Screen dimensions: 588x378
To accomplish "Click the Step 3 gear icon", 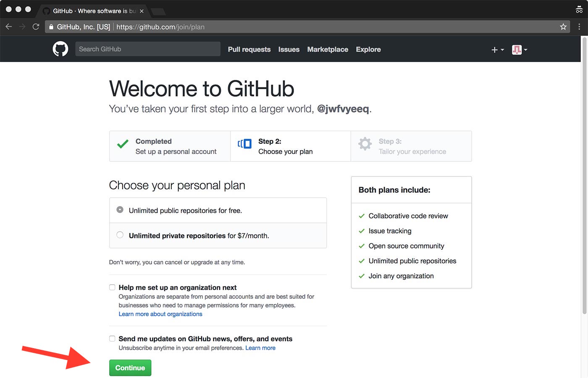I will [365, 144].
